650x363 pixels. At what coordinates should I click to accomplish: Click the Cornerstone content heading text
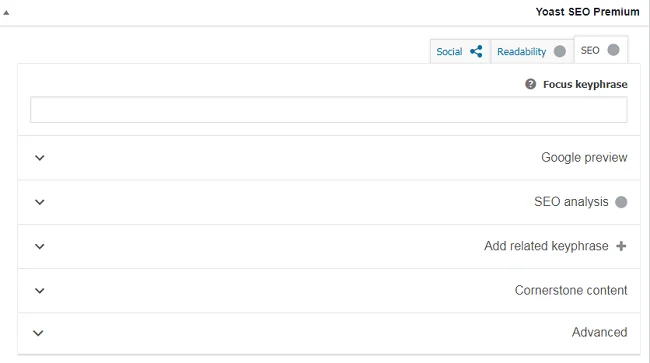pos(571,290)
